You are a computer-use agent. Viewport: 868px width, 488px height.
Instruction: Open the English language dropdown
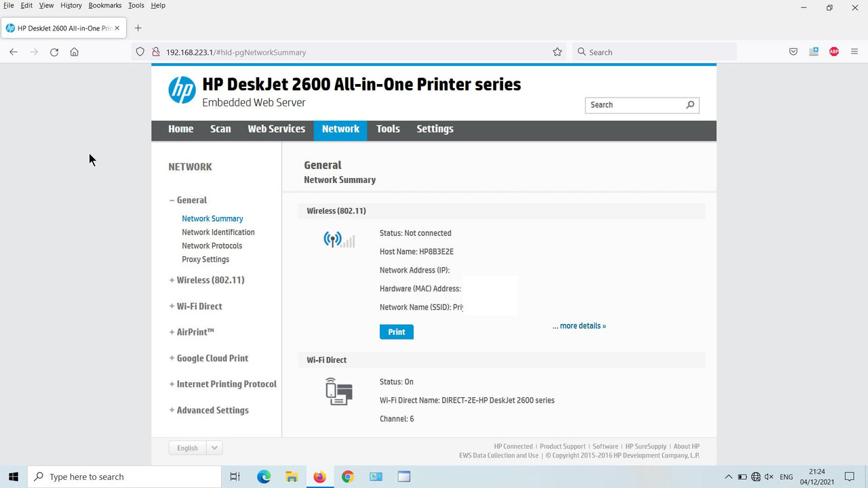click(x=195, y=448)
